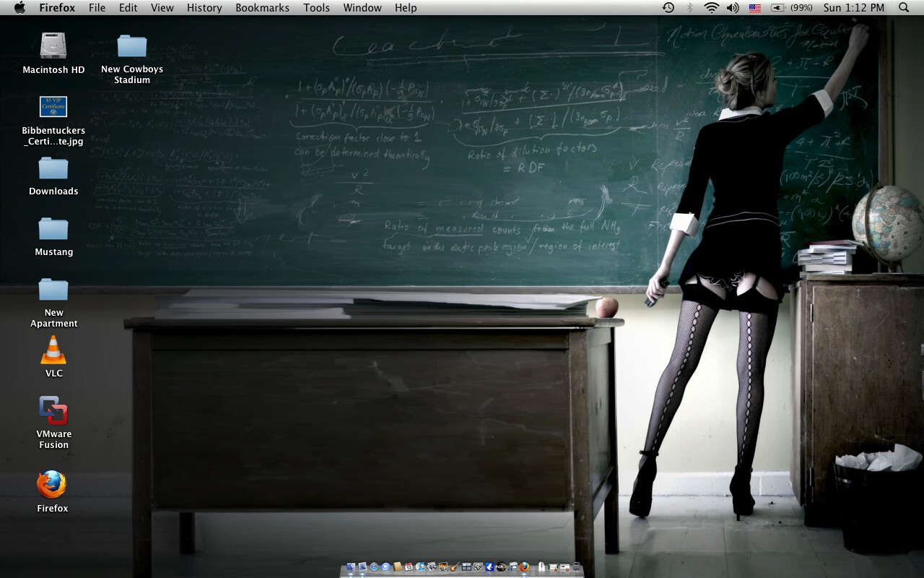Viewport: 924px width, 578px height.
Task: Open iChat from the Dock
Action: click(385, 566)
